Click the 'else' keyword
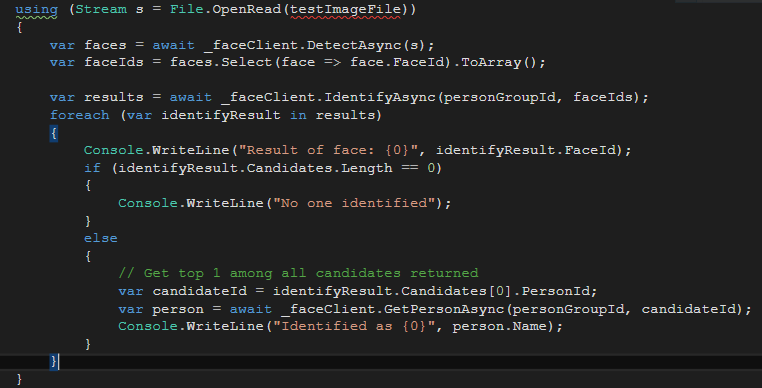Image resolution: width=762 pixels, height=388 pixels. (x=101, y=238)
